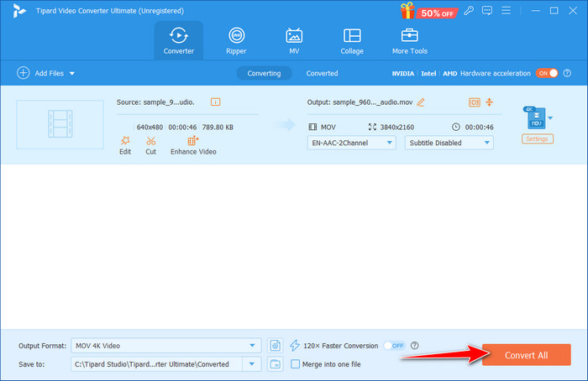Viewport: 588px width, 381px height.
Task: Click source resolution 640x480 text
Action: [x=150, y=128]
